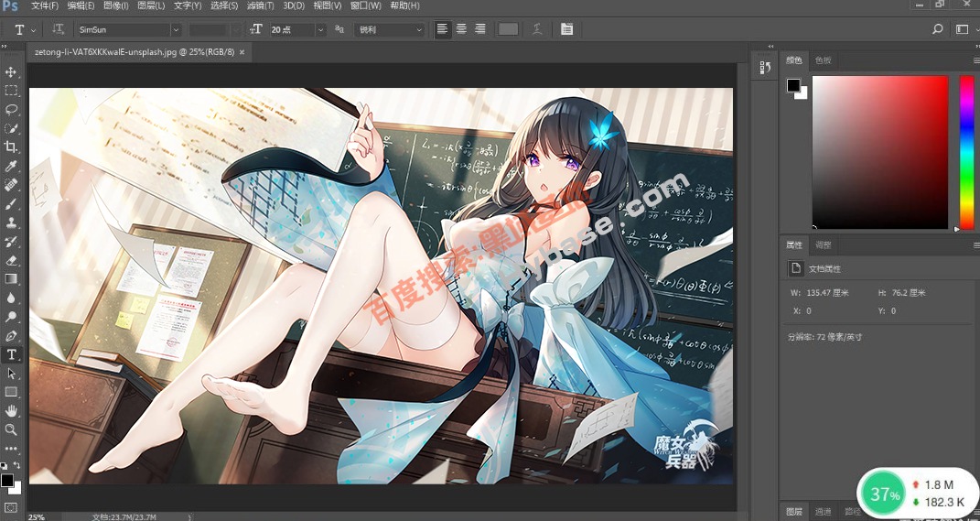
Task: Open the History panel icon beside Color panel
Action: pyautogui.click(x=765, y=68)
